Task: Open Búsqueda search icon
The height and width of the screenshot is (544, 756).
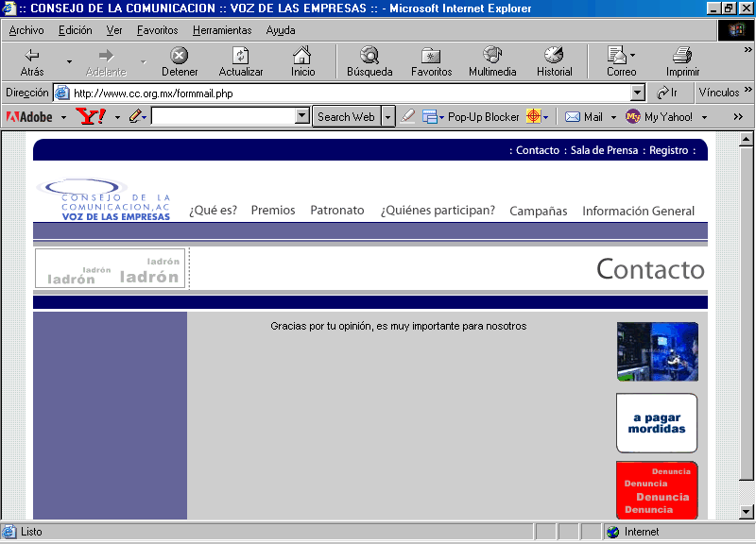Action: pos(369,56)
